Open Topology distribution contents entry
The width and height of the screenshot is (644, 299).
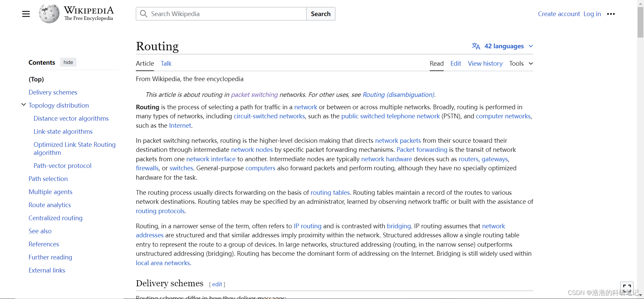pyautogui.click(x=59, y=105)
